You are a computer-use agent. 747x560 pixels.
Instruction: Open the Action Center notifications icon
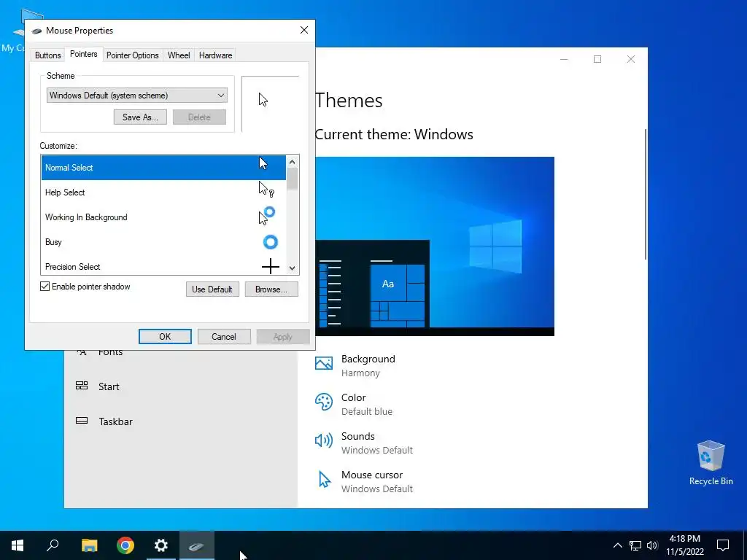click(723, 545)
